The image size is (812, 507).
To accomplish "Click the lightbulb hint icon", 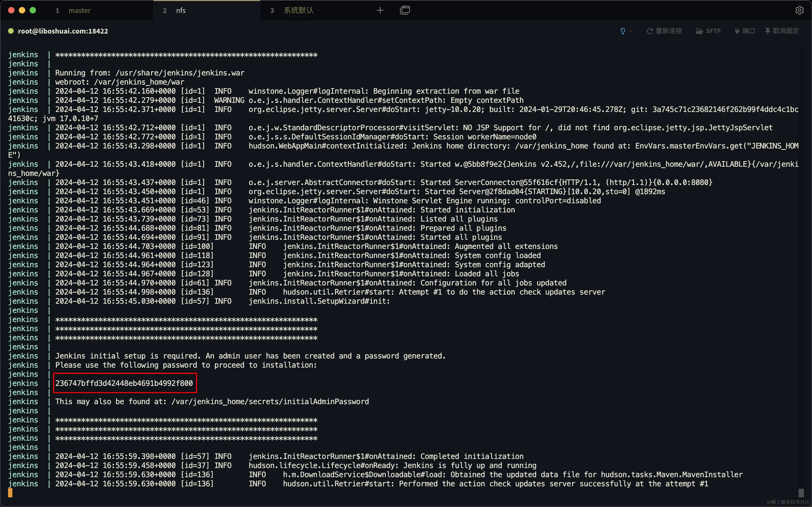I will pyautogui.click(x=623, y=31).
